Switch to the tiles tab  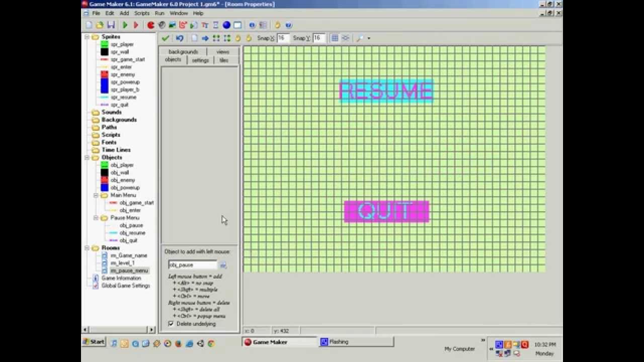click(224, 60)
